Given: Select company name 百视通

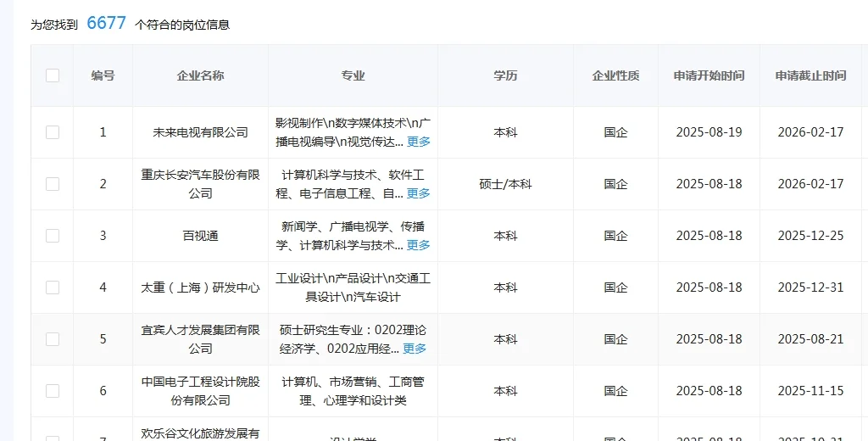Looking at the screenshot, I should tap(200, 236).
